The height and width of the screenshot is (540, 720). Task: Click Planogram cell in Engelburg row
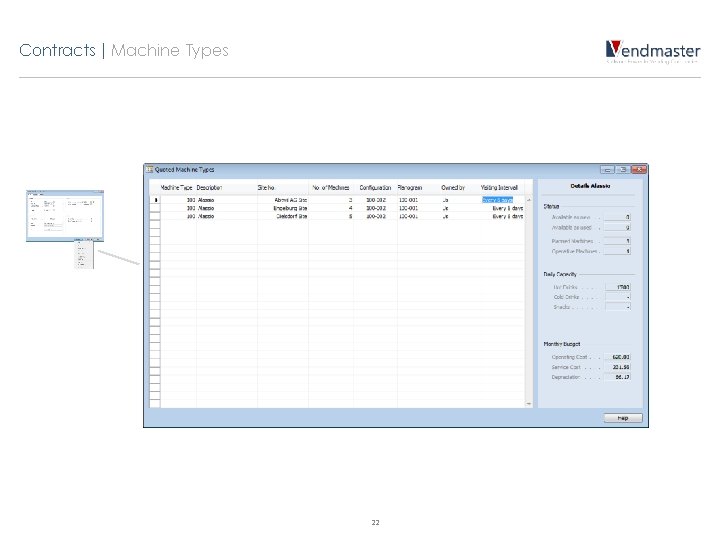click(419, 208)
